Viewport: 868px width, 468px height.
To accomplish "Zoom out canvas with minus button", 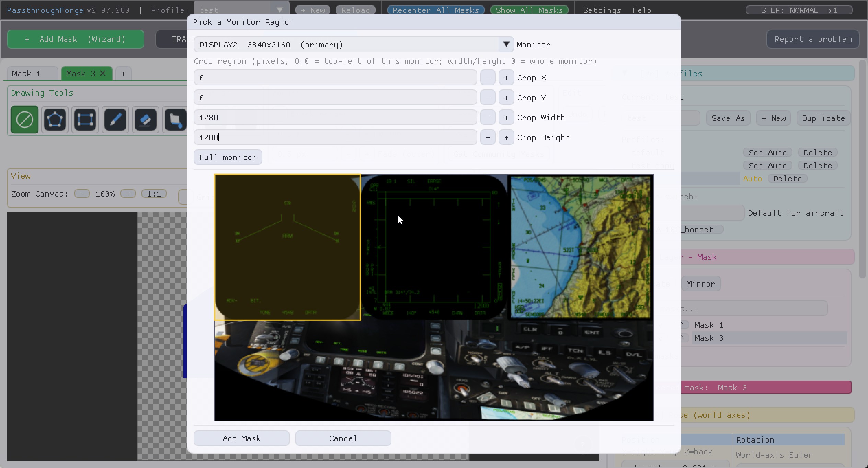I will pyautogui.click(x=82, y=194).
